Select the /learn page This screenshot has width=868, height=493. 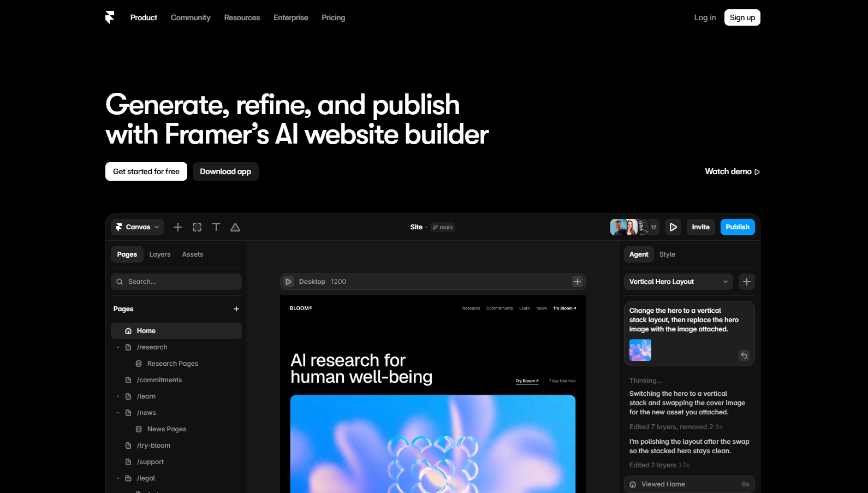coord(146,396)
